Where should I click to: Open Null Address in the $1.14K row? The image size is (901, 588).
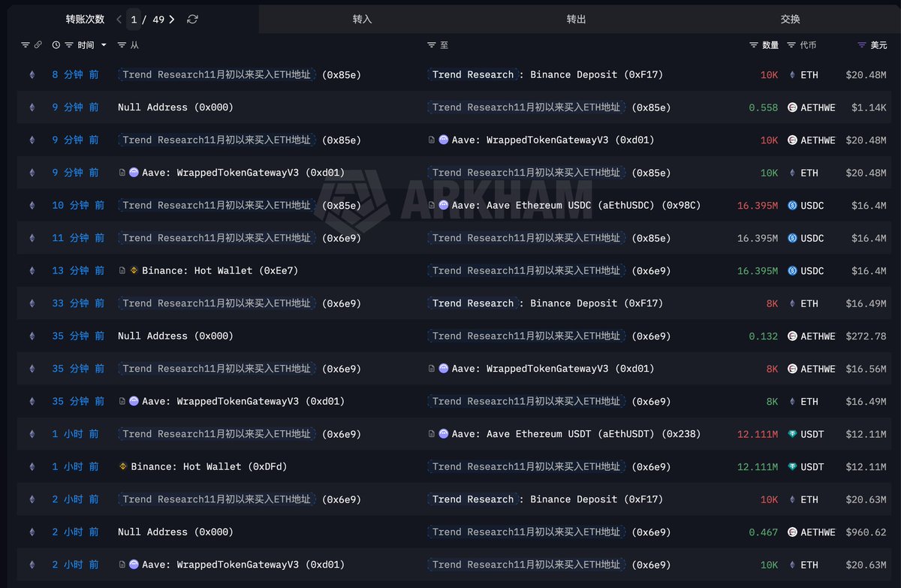click(176, 107)
